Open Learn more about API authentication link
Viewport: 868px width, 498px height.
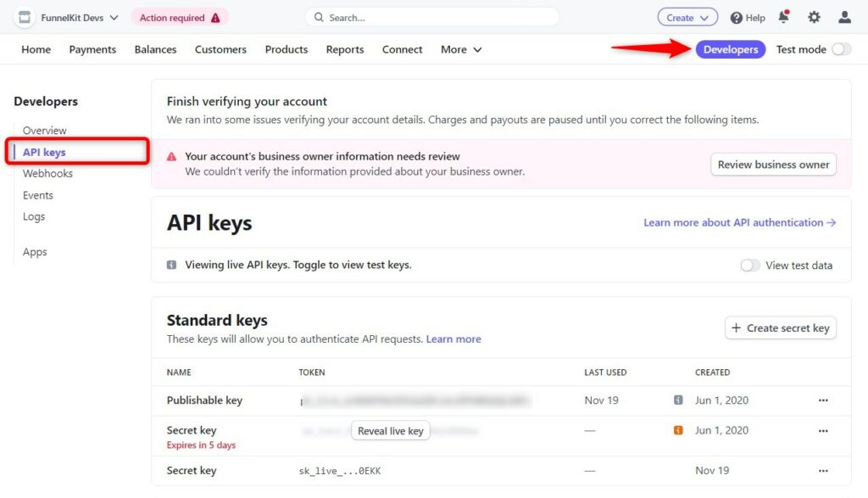coord(739,222)
